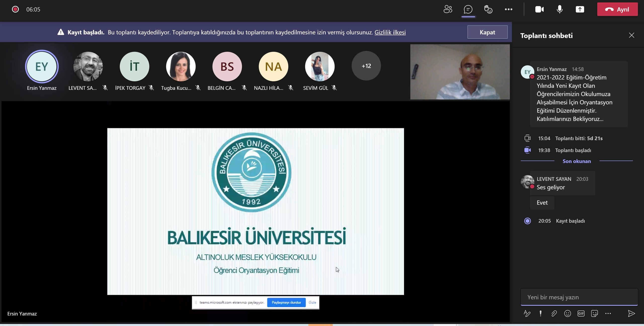This screenshot has width=644, height=326.
Task: Click the recording icon at 20:05
Action: pos(527,221)
